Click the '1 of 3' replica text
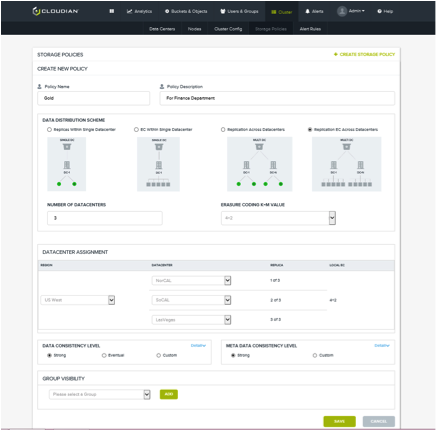The image size is (437, 431). [x=275, y=281]
